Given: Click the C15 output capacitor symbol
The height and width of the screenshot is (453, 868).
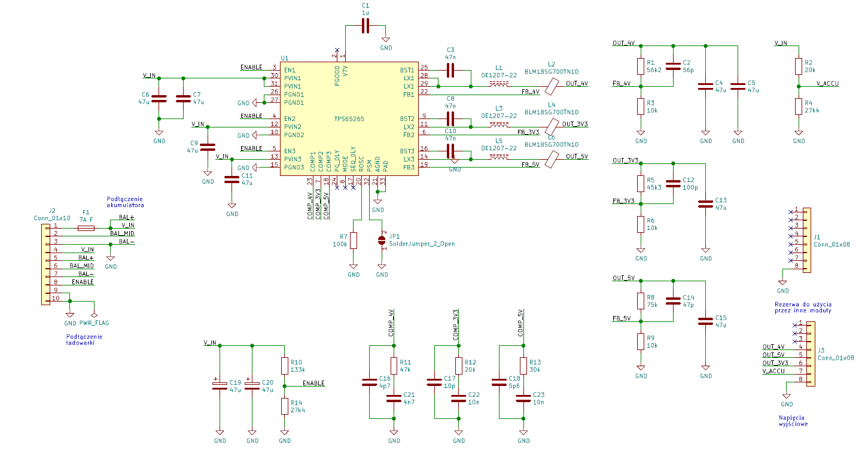Looking at the screenshot, I should coord(706,321).
